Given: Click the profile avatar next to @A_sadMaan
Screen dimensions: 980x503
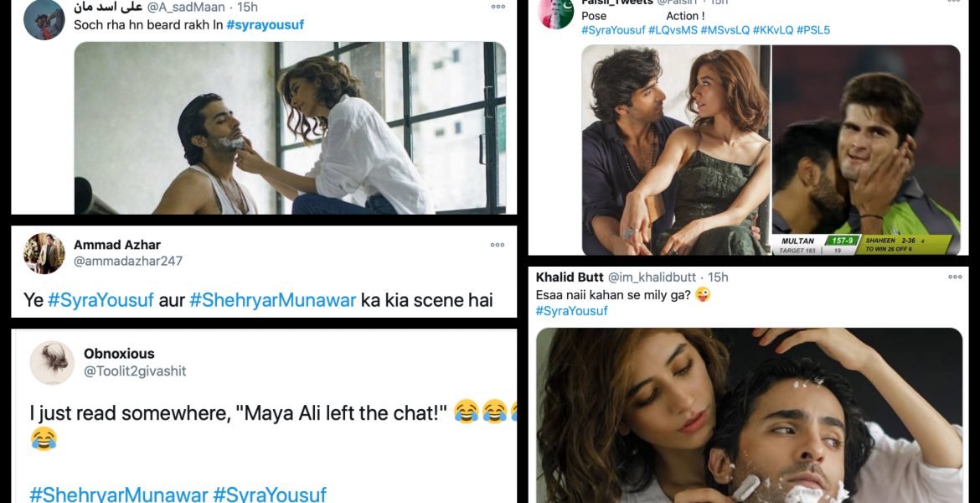Looking at the screenshot, I should (x=44, y=19).
